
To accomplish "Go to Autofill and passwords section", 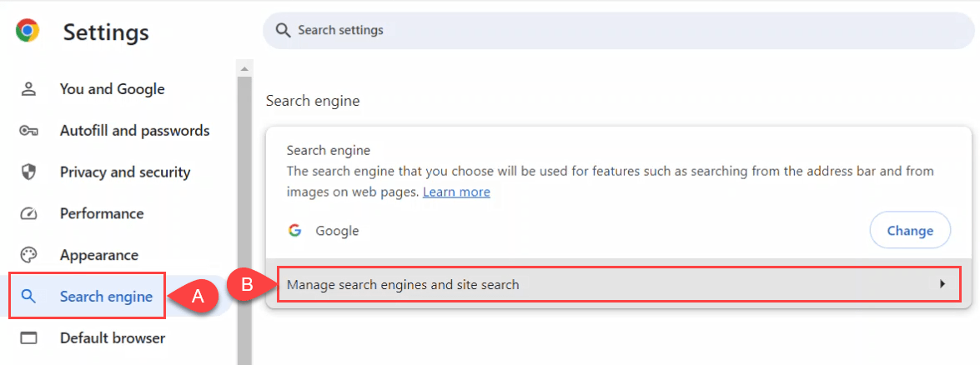I will point(134,131).
